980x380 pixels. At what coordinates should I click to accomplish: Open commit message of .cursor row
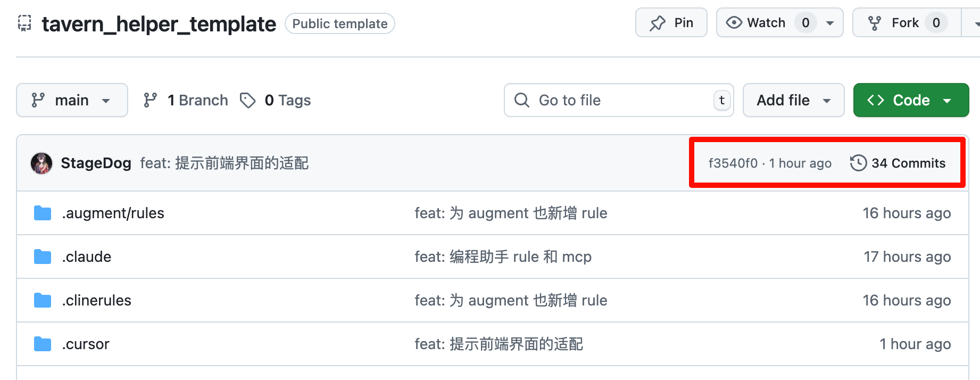[499, 344]
